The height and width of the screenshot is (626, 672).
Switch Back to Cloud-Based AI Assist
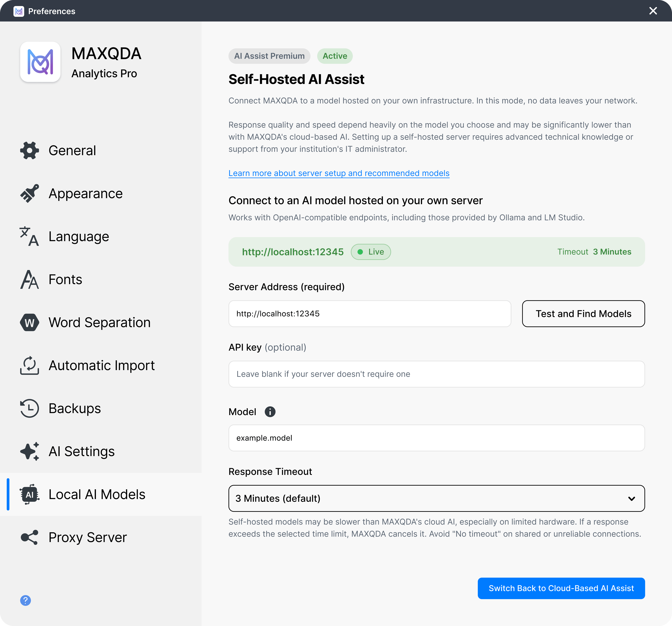561,588
